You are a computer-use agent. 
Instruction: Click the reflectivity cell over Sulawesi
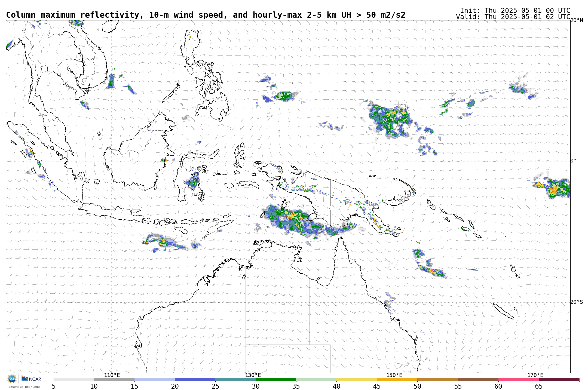pos(193,181)
